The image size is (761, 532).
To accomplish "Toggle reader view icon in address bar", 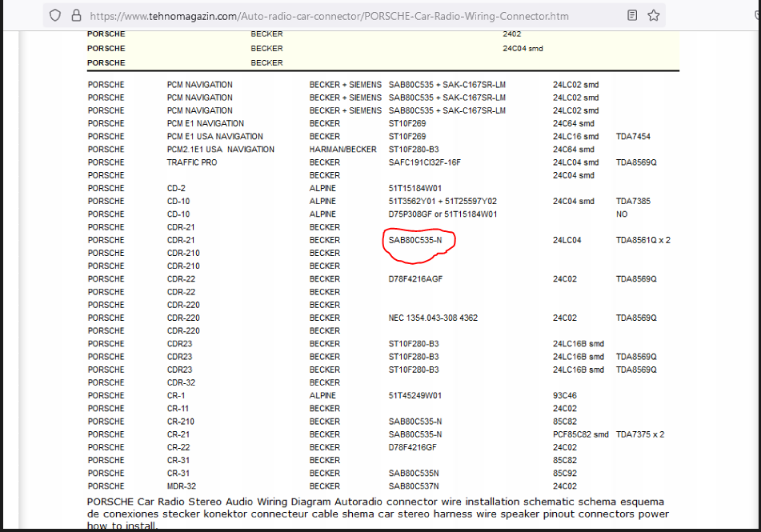I will [x=632, y=15].
